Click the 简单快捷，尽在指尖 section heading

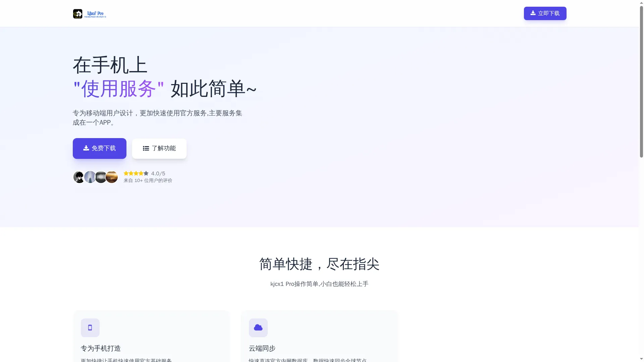pos(319,264)
